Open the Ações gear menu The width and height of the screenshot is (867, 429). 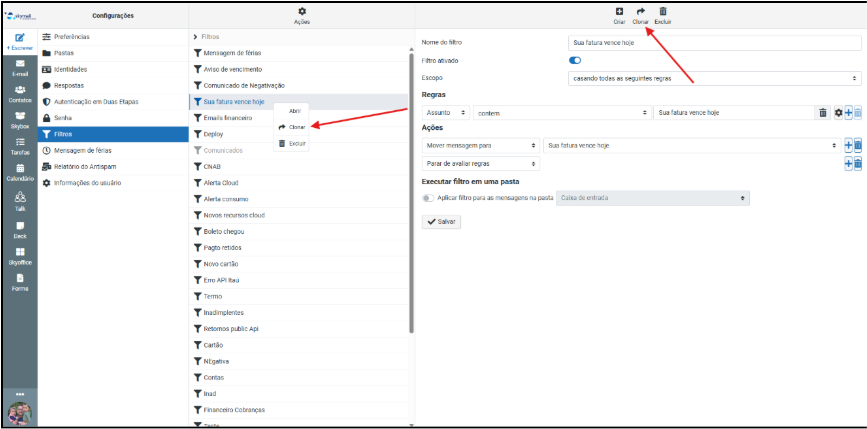tap(302, 11)
